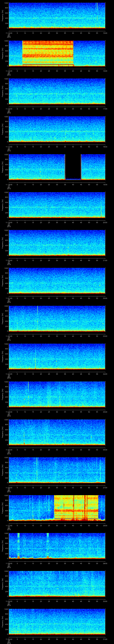114x644 pixels.
Task: Click the vertical spike near 17 seconds in the 11:26:00 panel
Action: tap(37, 470)
